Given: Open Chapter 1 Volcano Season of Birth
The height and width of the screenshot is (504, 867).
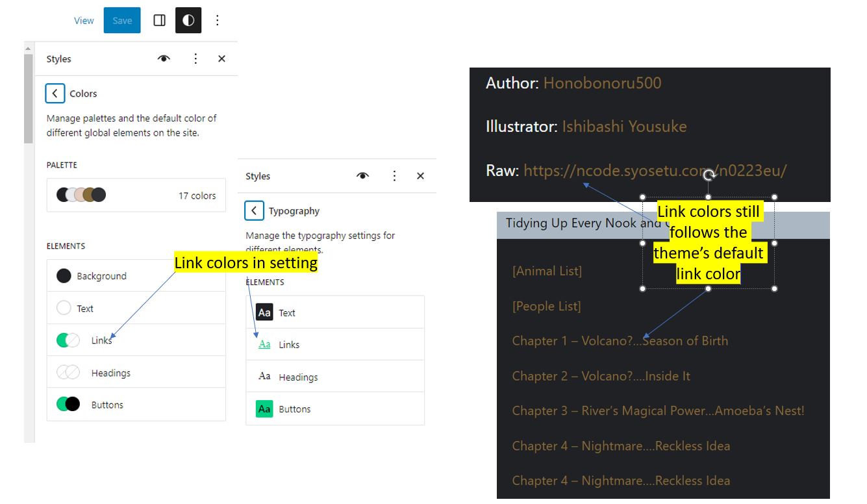Looking at the screenshot, I should coord(620,341).
